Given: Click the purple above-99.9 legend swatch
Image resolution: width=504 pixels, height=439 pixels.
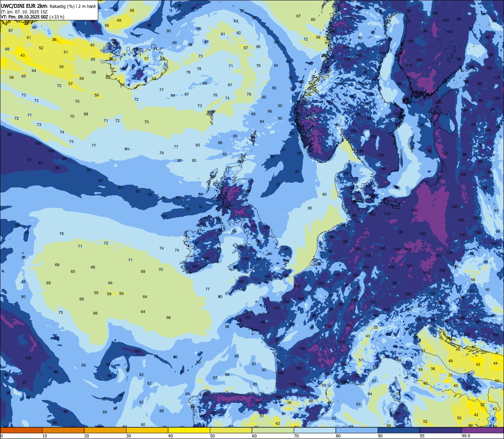Looking at the screenshot, I should [x=482, y=430].
